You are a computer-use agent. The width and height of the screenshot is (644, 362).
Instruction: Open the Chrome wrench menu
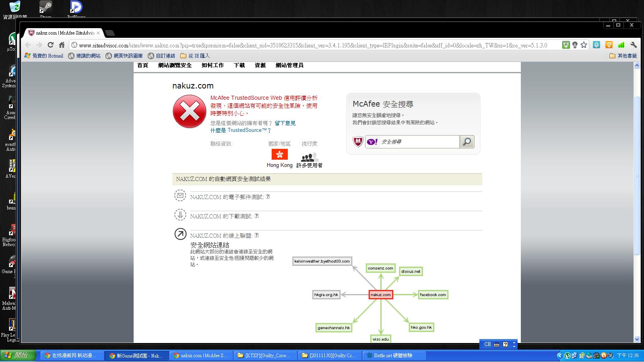pos(634,45)
